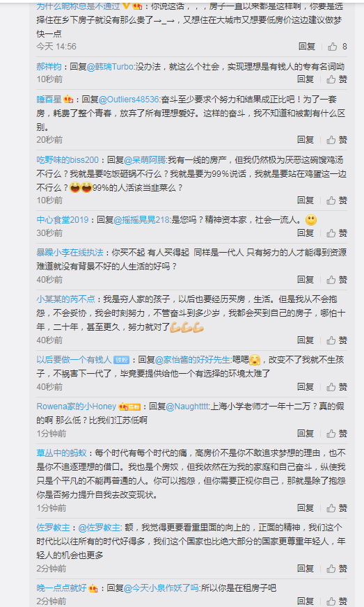
Task: Reply to 以后要做一个有钱人's comment
Action: click(306, 387)
